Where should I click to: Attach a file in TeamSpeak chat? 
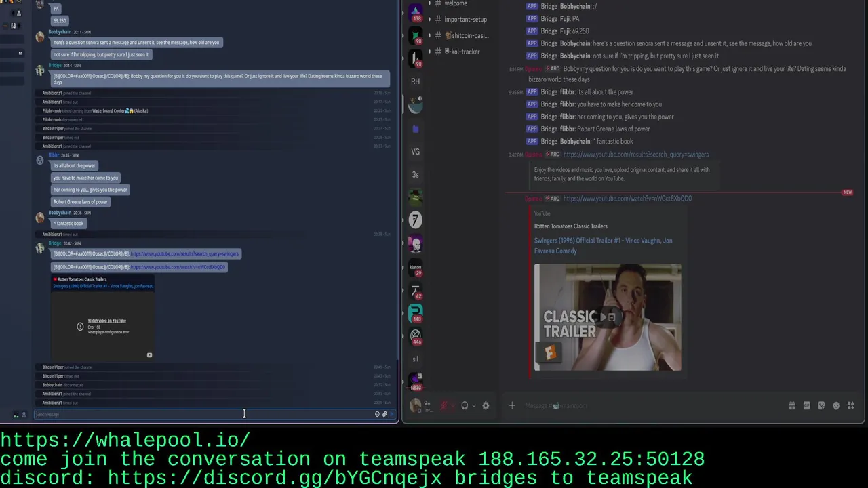pos(384,414)
